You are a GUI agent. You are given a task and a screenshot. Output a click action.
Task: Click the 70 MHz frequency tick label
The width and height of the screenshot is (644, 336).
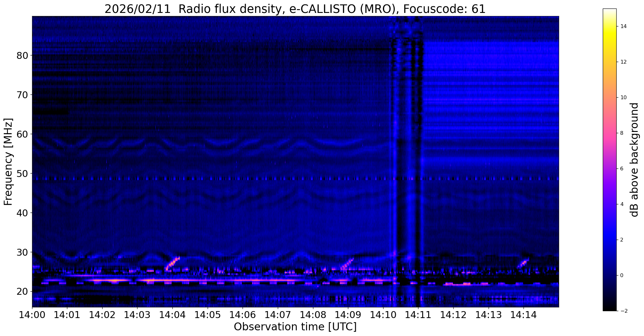22,95
